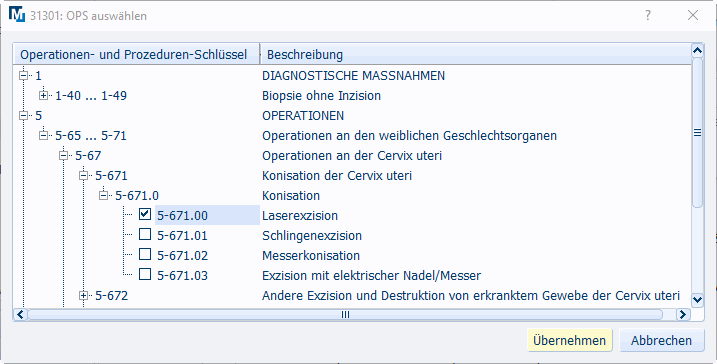Click the description Messerkonisation
This screenshot has height=364, width=717.
[x=311, y=255]
